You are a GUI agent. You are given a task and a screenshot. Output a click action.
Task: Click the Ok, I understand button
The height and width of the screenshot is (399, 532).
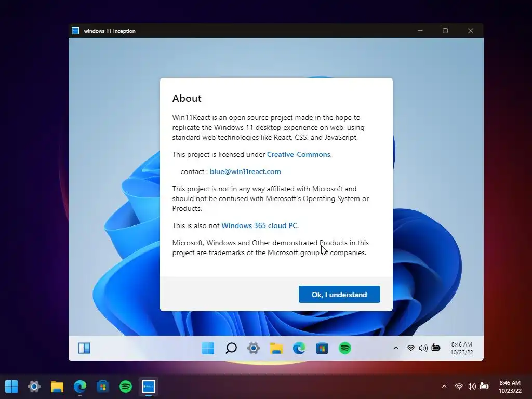coord(339,294)
